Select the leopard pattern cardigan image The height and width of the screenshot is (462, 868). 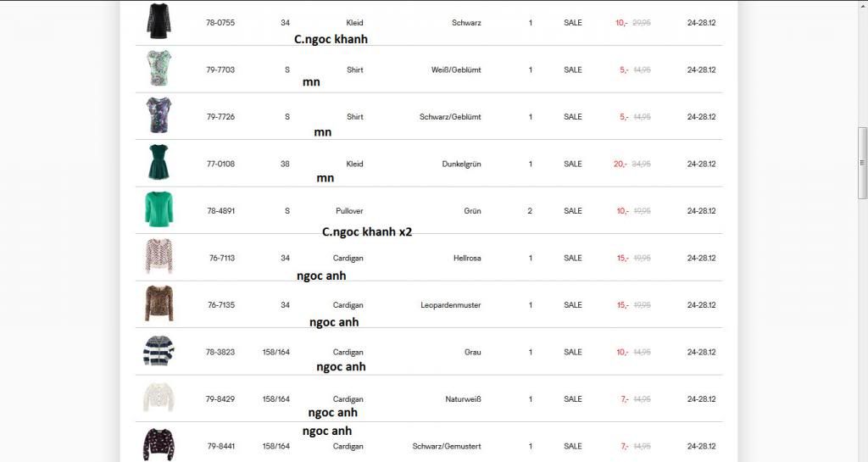(159, 303)
